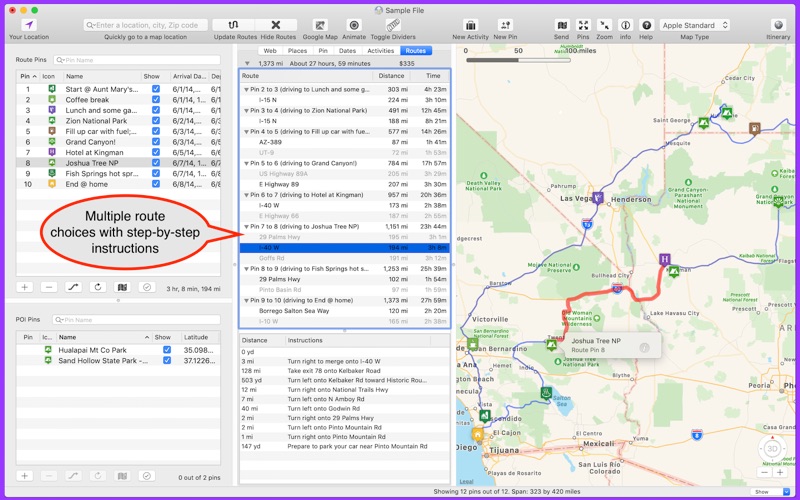Uncheck Show for Grand Canyon! pin
This screenshot has height=500, width=800.
pyautogui.click(x=155, y=142)
